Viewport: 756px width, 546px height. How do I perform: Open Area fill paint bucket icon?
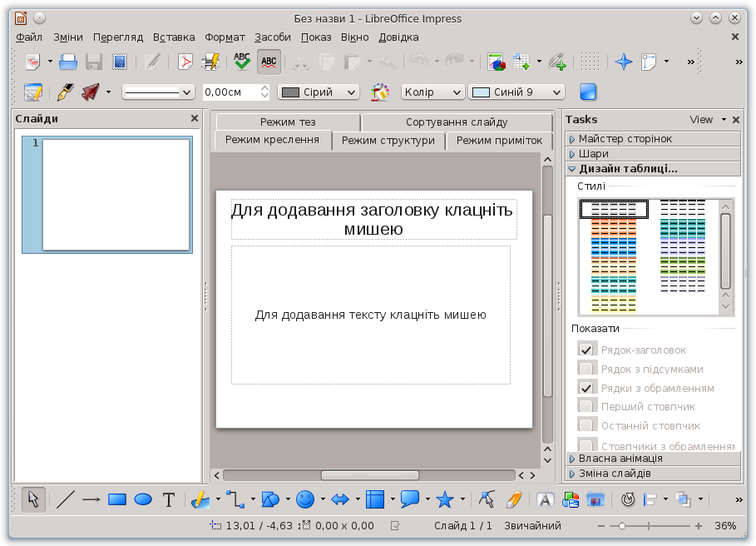point(380,92)
